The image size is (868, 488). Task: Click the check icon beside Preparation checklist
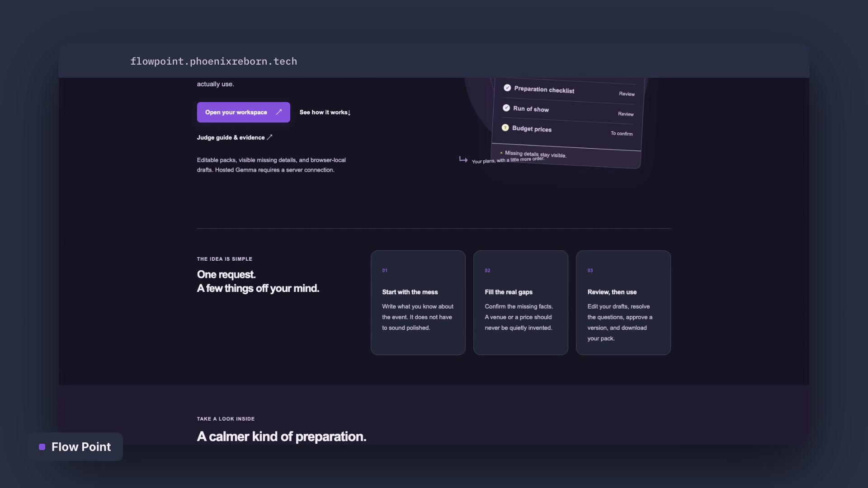click(x=507, y=88)
